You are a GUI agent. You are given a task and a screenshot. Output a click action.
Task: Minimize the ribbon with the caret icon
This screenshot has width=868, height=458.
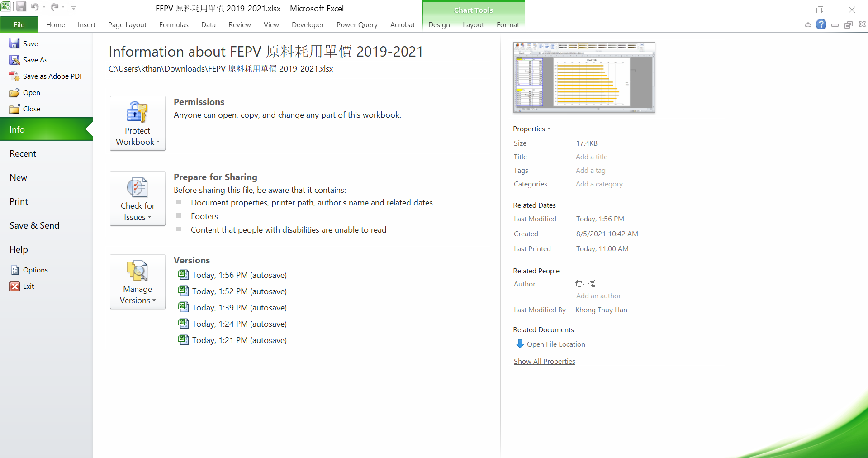coord(808,25)
